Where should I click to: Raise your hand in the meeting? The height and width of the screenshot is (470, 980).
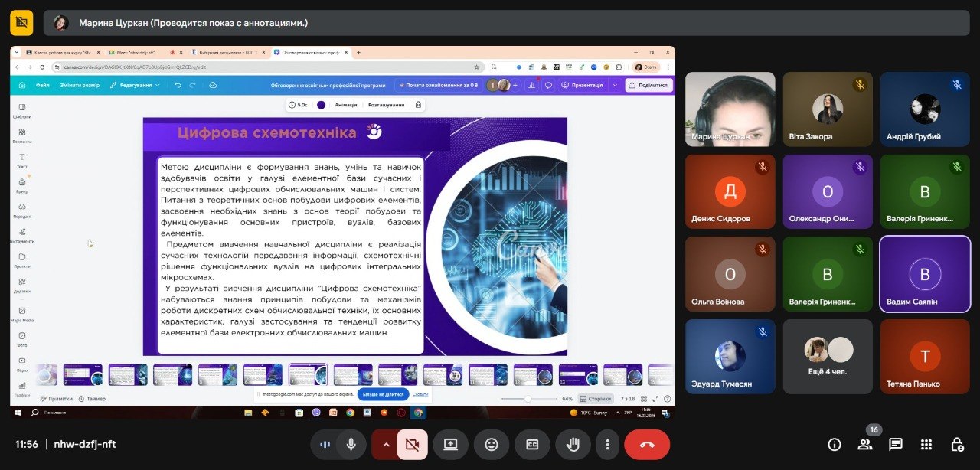(572, 444)
